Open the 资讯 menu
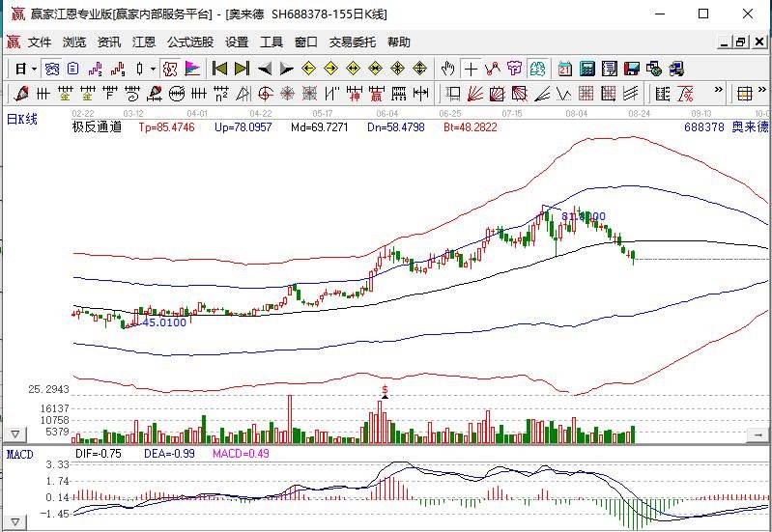Screen dimensions: 772x532 click(109, 42)
